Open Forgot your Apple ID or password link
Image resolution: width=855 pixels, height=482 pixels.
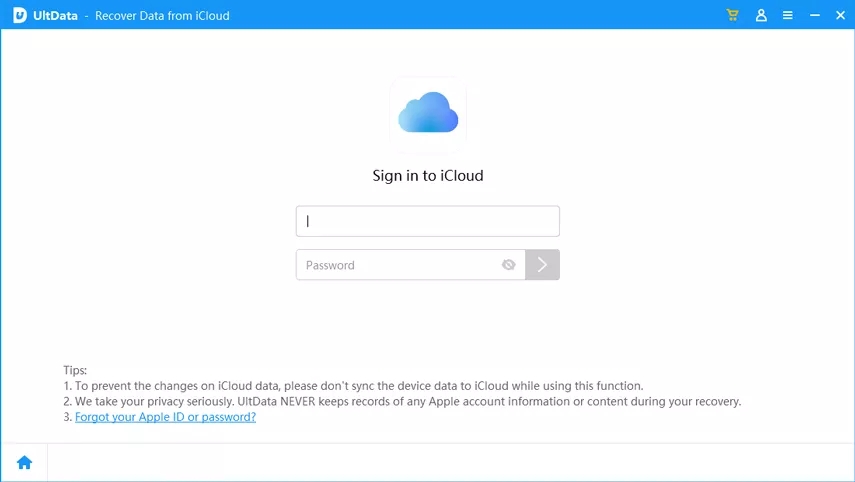coord(165,417)
